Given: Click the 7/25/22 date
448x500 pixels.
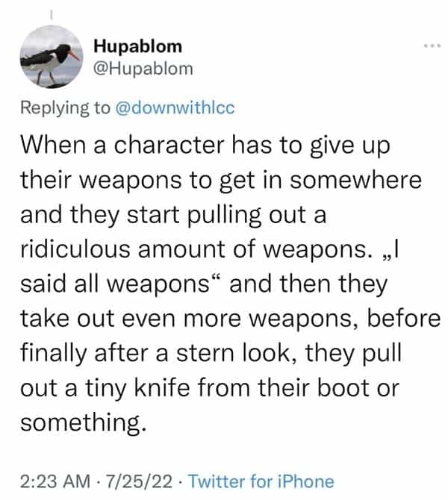Looking at the screenshot, I should [x=139, y=481].
